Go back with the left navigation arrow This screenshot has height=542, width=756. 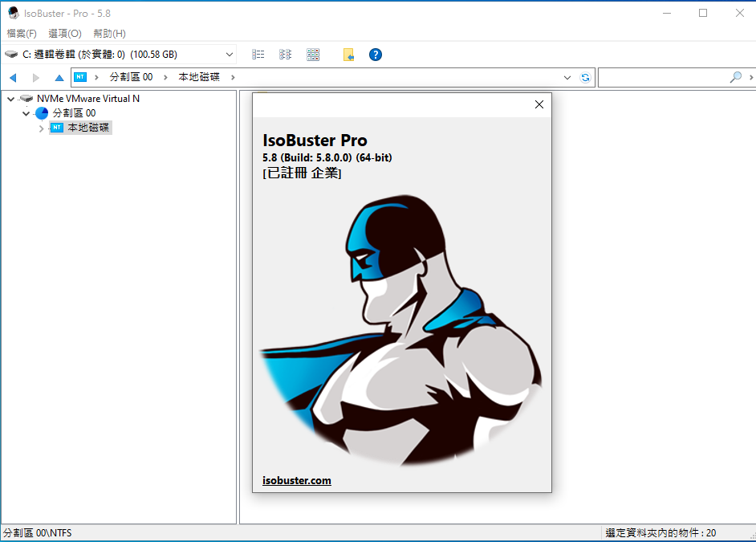[13, 77]
